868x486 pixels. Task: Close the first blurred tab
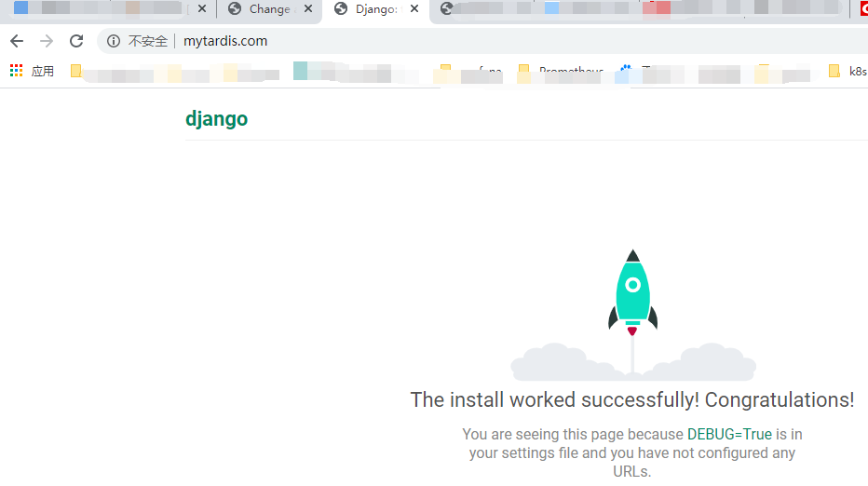(202, 9)
